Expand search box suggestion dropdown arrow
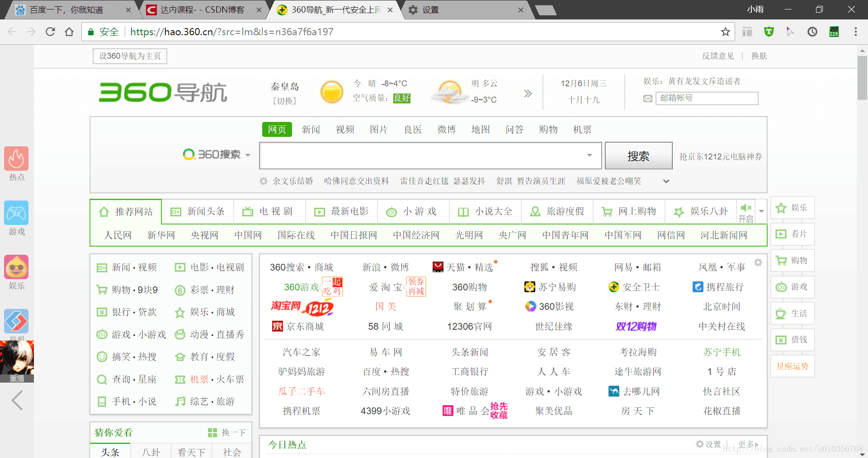The width and height of the screenshot is (868, 458). tap(590, 155)
